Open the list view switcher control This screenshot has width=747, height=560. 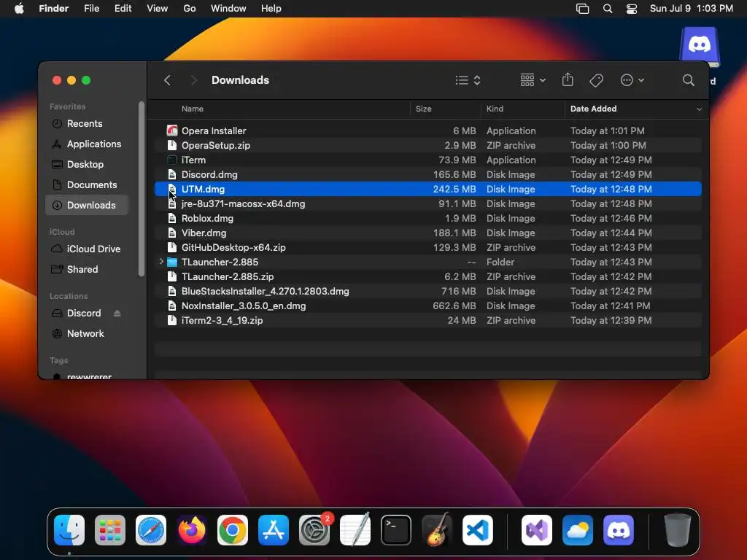tap(468, 80)
